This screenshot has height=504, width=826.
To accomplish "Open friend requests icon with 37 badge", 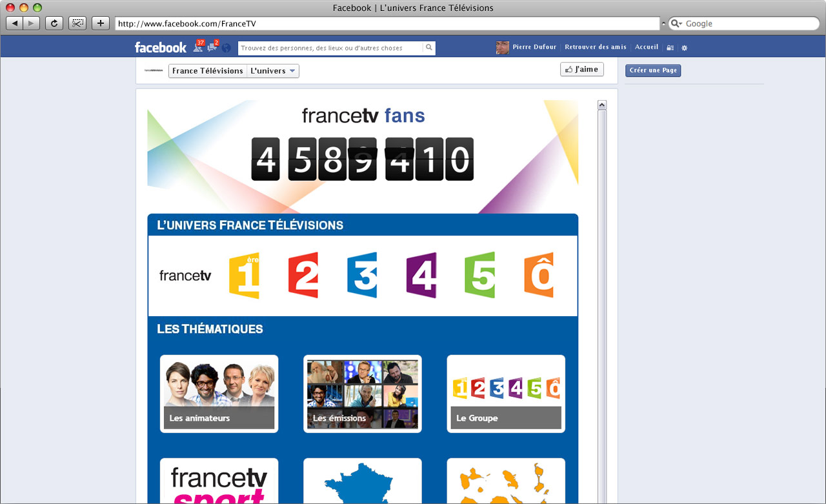I will click(x=198, y=46).
